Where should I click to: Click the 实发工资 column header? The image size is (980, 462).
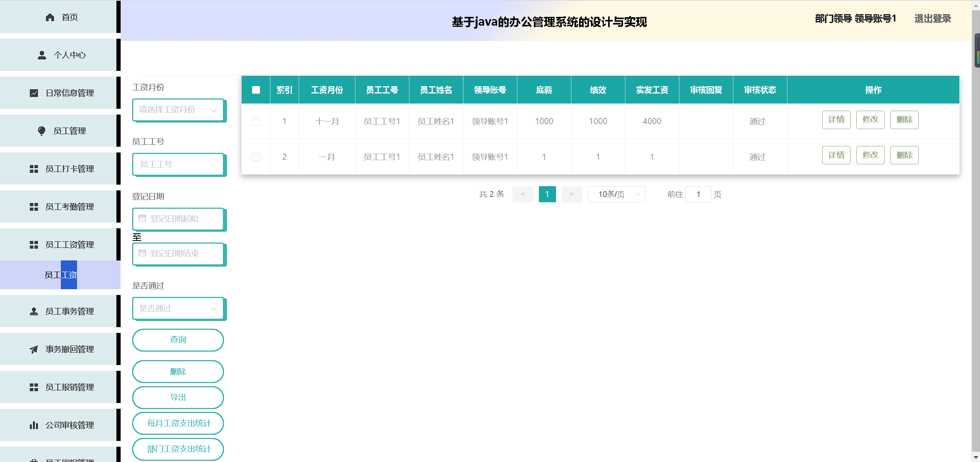pos(652,90)
